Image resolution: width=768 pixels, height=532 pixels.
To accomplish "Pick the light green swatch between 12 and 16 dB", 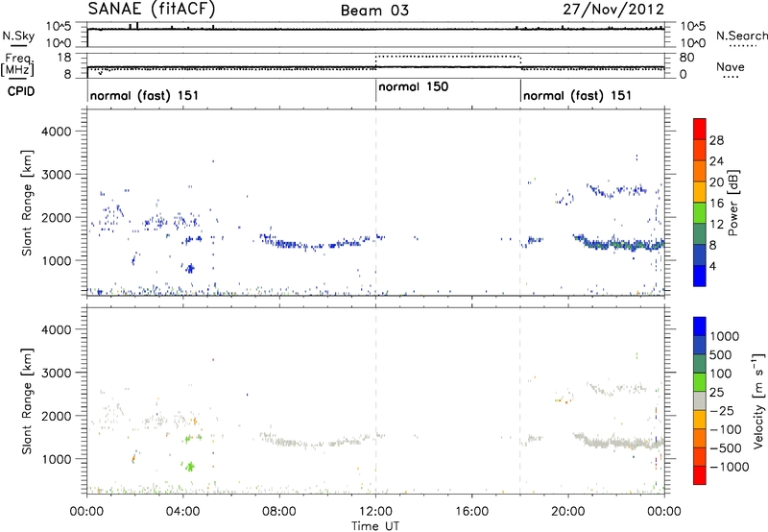I will 700,212.
